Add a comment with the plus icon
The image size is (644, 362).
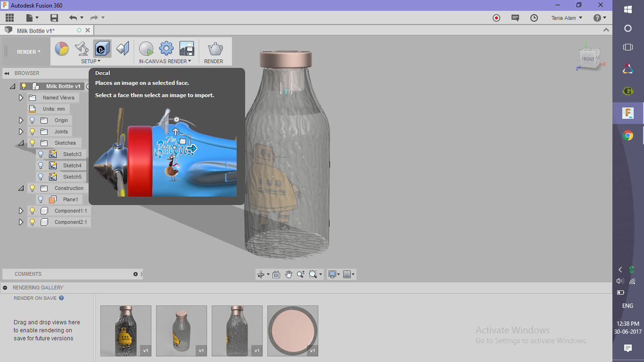[x=135, y=274]
